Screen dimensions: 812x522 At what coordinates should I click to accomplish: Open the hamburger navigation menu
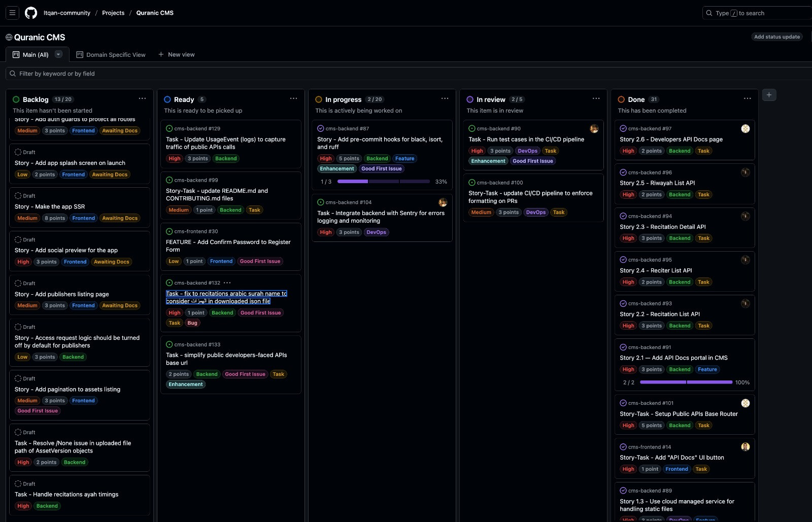[12, 13]
